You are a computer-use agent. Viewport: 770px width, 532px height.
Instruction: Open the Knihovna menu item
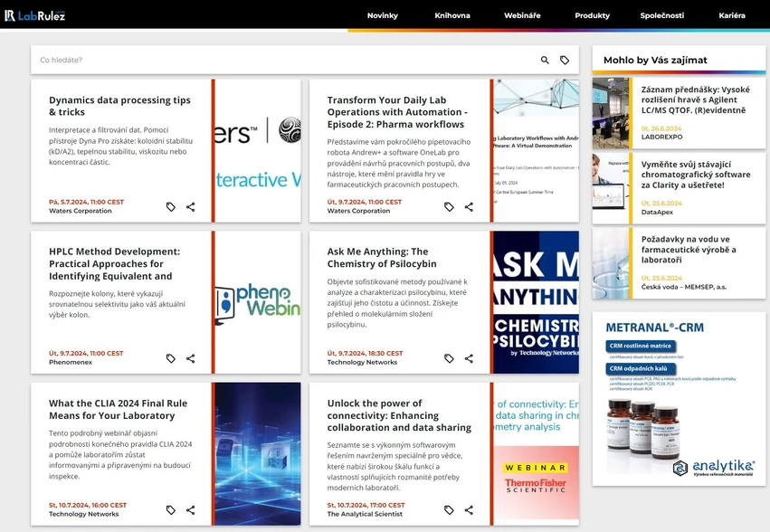[452, 15]
